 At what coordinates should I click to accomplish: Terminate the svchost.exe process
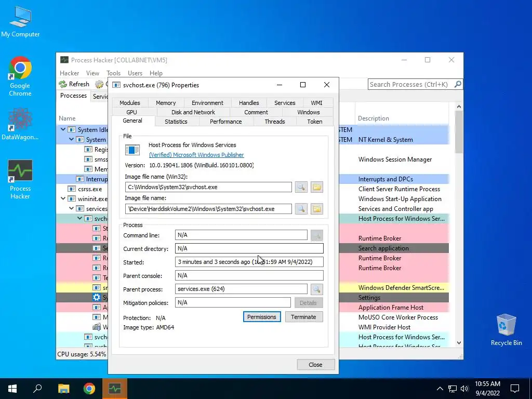click(x=303, y=317)
